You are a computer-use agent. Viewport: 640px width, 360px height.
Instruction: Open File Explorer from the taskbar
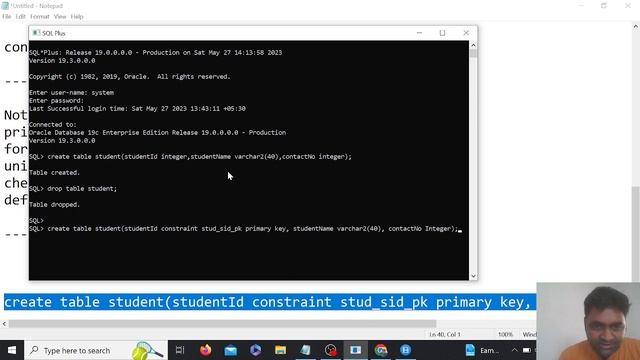280,350
